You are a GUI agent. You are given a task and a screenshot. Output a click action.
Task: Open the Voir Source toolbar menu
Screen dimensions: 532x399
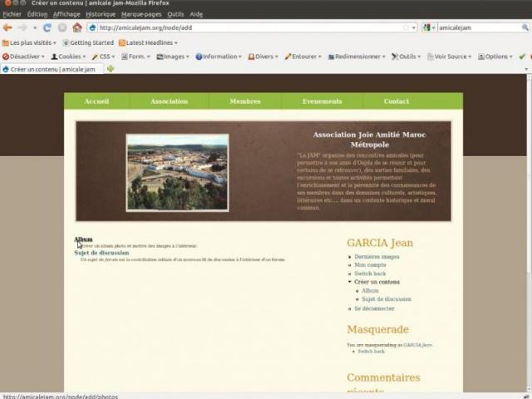[x=449, y=57]
